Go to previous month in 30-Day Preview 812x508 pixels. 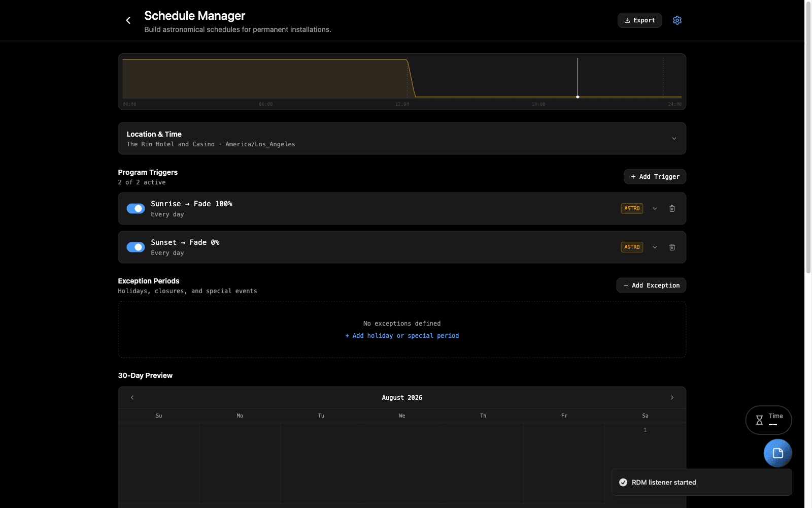pos(132,398)
